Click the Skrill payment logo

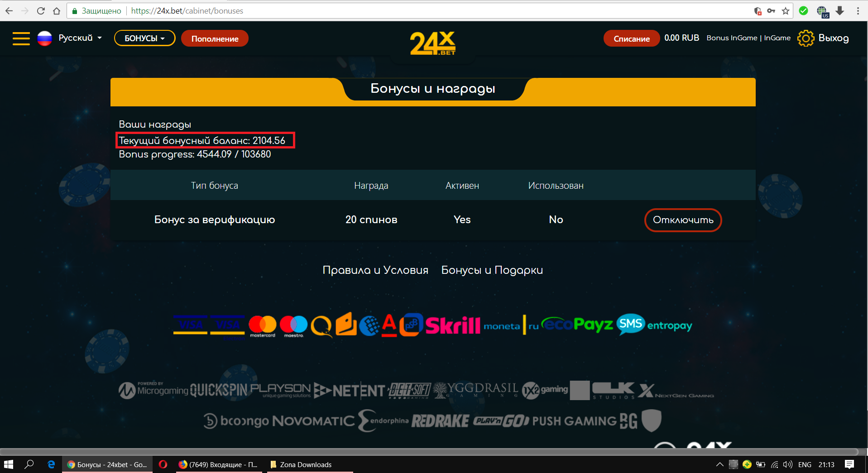pos(453,325)
